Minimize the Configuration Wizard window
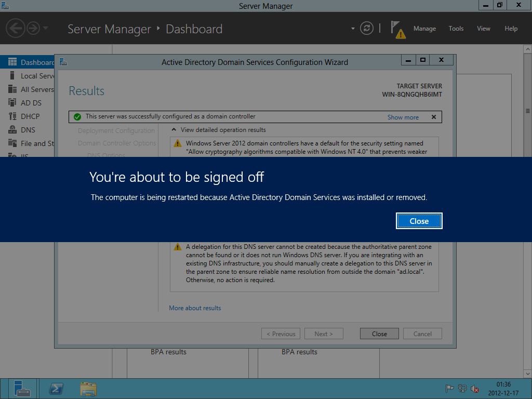This screenshot has width=532, height=399. tap(408, 60)
